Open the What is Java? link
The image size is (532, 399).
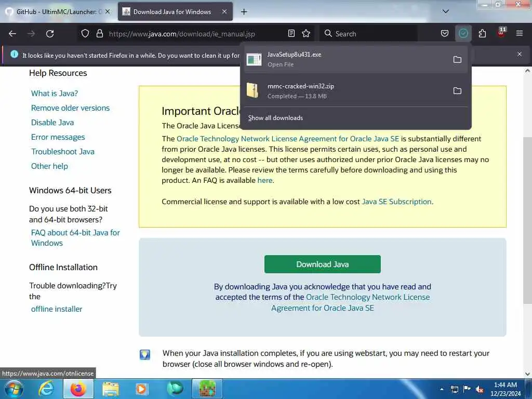55,94
